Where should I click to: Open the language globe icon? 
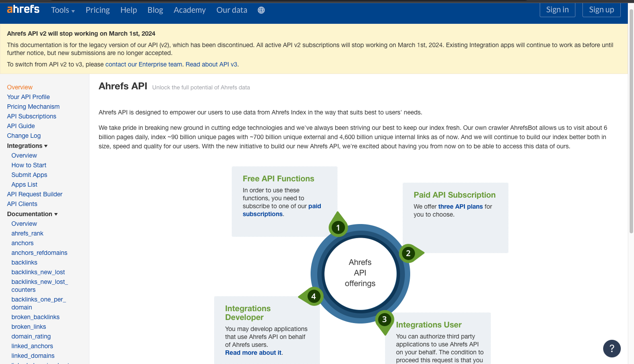point(261,10)
